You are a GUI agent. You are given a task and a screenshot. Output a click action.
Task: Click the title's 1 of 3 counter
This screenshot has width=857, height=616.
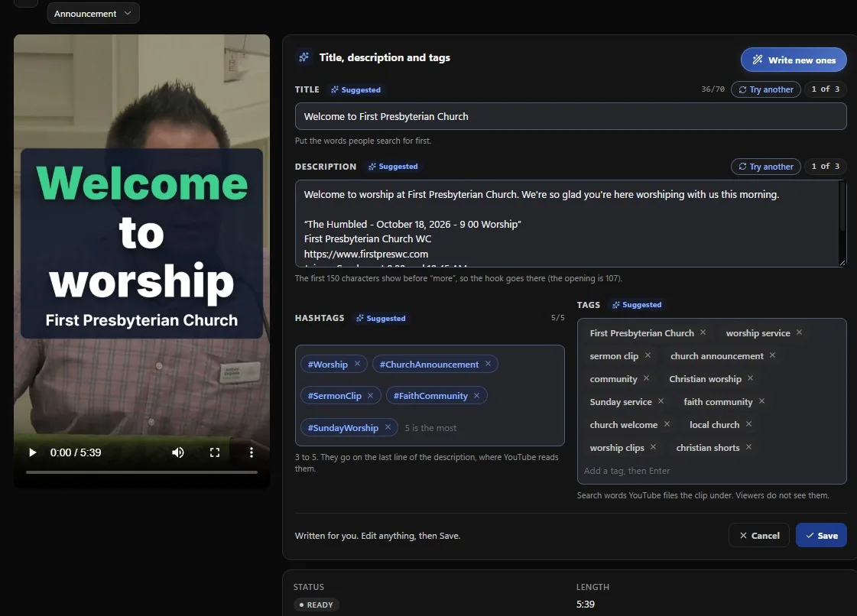tap(826, 89)
